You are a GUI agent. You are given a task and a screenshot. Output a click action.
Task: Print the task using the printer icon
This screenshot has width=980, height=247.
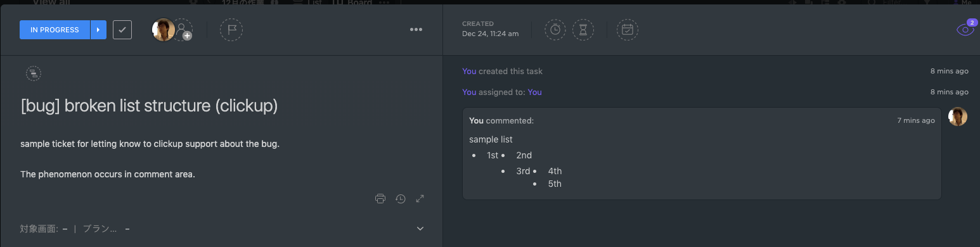coord(380,198)
